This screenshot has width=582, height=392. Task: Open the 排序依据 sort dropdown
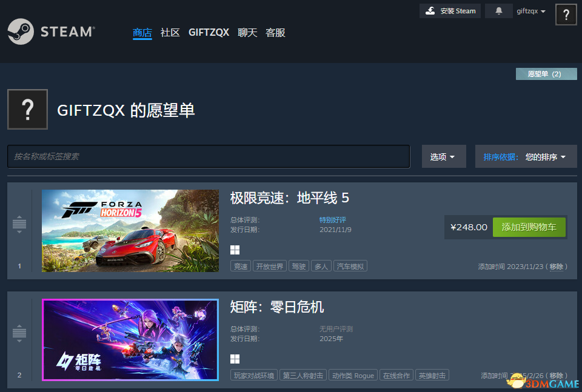(x=526, y=156)
